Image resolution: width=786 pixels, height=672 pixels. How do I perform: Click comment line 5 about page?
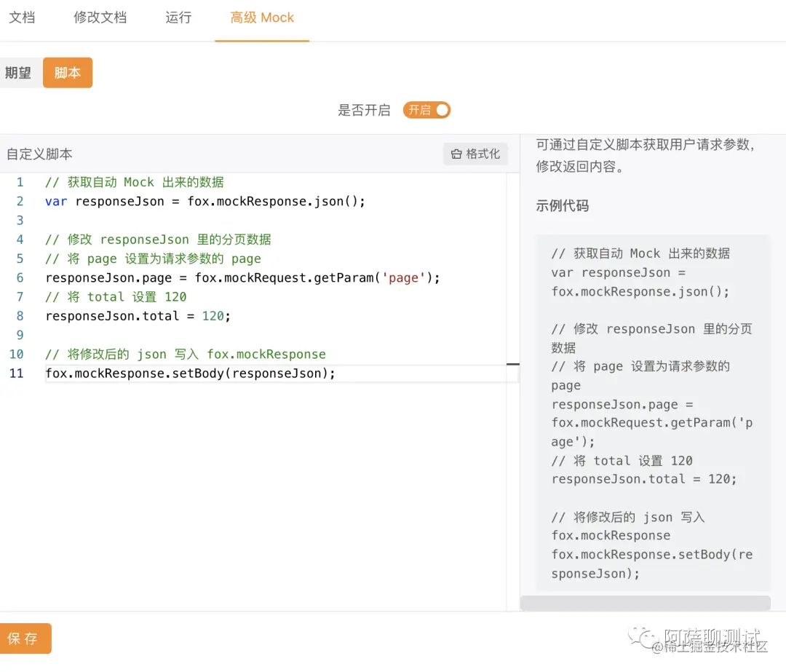pos(153,258)
